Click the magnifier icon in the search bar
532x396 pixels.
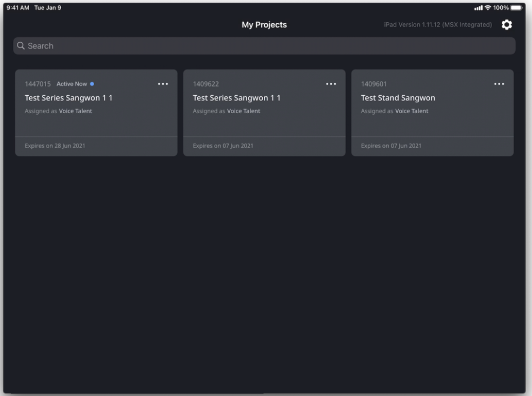point(21,46)
